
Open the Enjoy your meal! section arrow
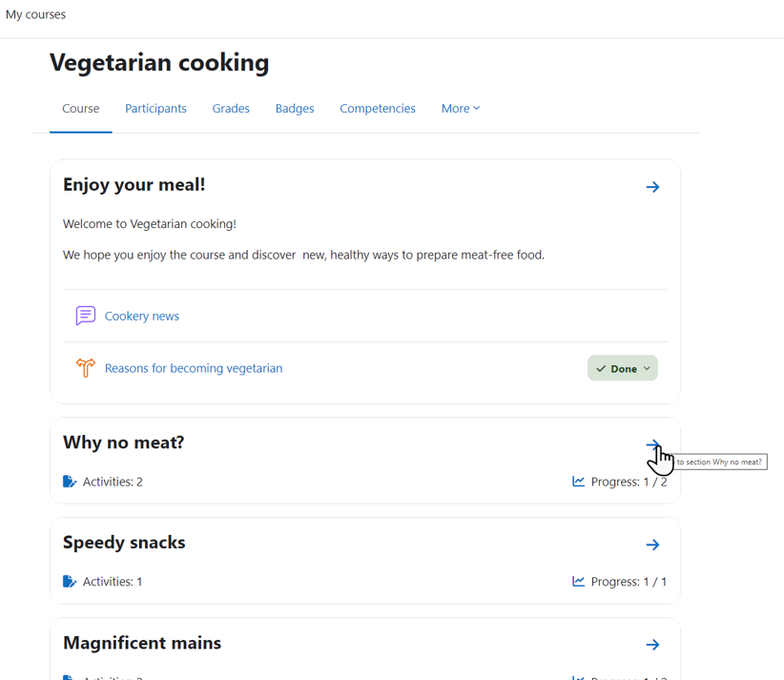pos(652,187)
